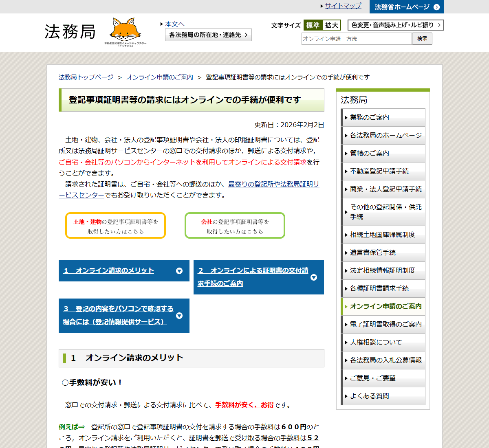Open ご意見・ご要望 sidebar item
This screenshot has width=489, height=448.
(x=383, y=378)
